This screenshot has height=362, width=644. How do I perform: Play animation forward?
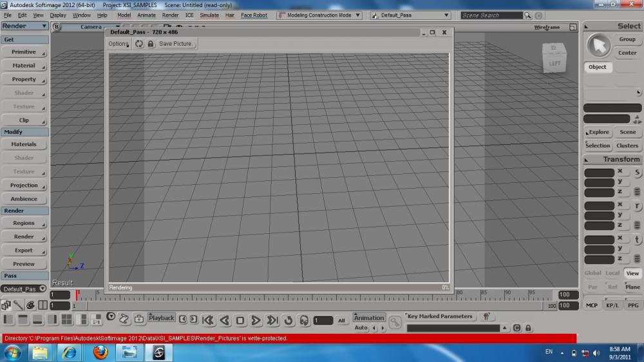tap(256, 320)
